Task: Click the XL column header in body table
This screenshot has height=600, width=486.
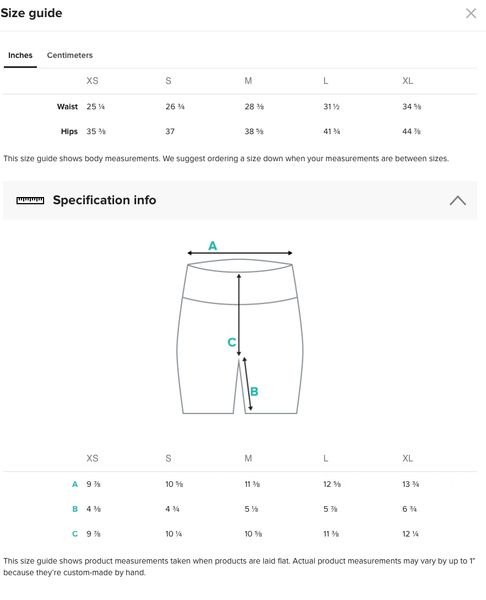Action: [408, 81]
